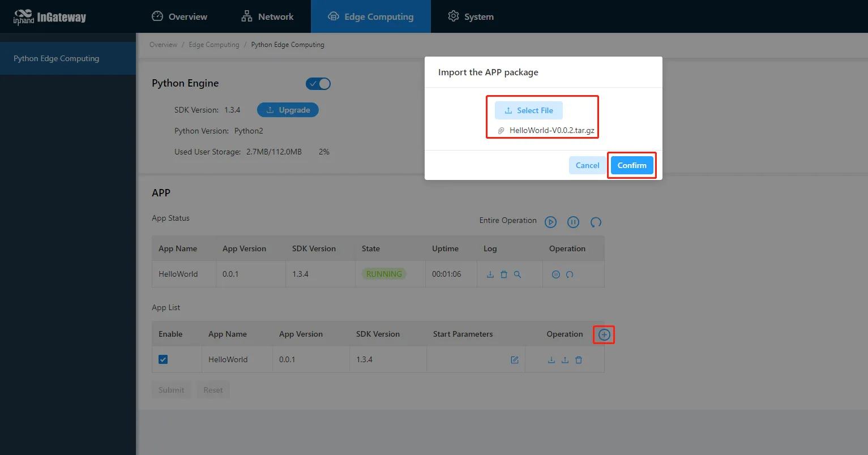Click the uptime value 00:01:06

(447, 274)
